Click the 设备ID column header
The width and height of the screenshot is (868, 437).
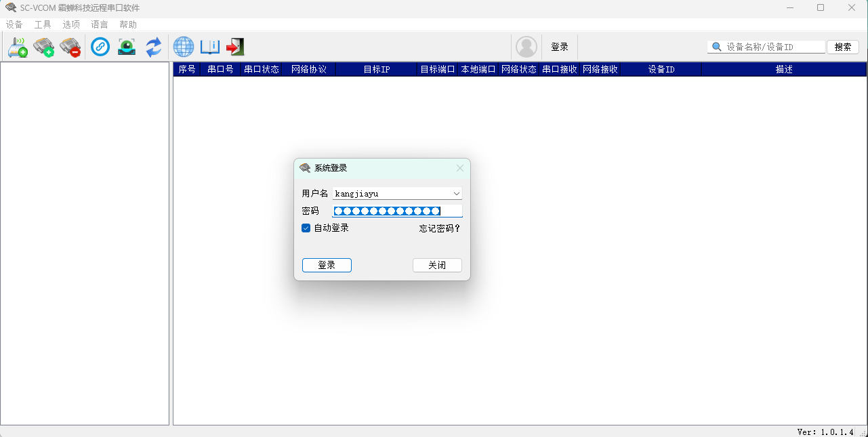(x=661, y=69)
